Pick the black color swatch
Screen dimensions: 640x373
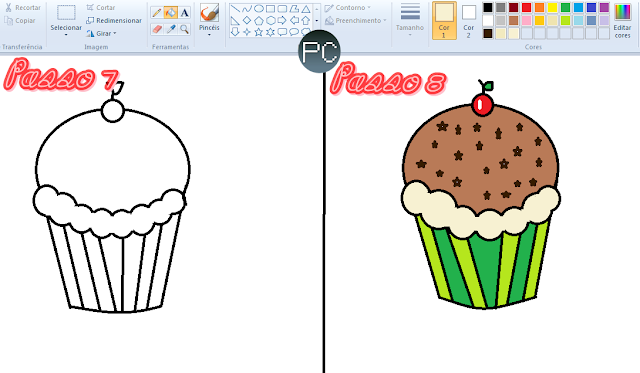point(488,7)
